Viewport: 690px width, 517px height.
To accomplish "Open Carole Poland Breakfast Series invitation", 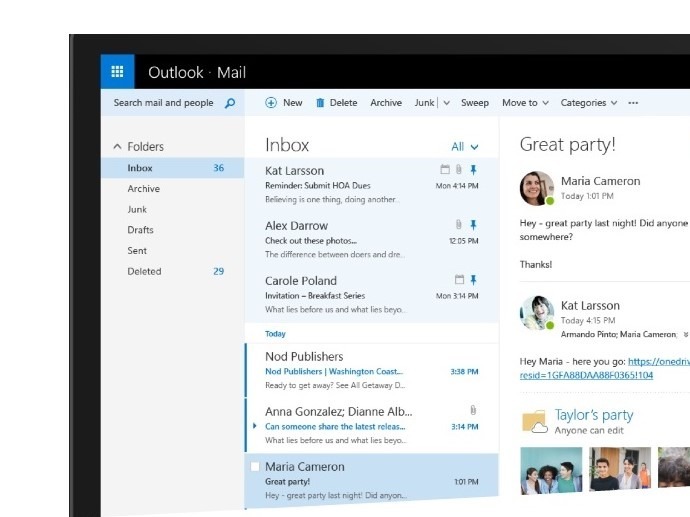I will tap(372, 295).
